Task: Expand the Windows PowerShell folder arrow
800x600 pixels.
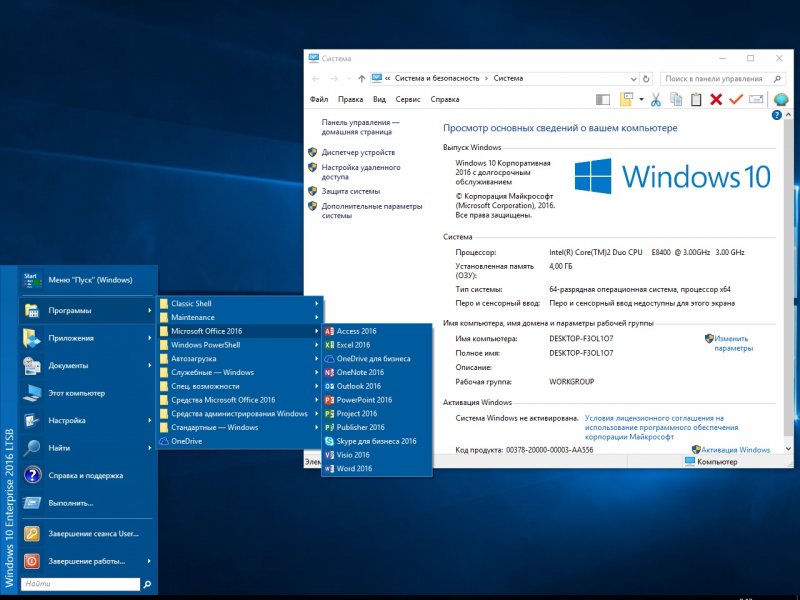Action: click(x=317, y=345)
